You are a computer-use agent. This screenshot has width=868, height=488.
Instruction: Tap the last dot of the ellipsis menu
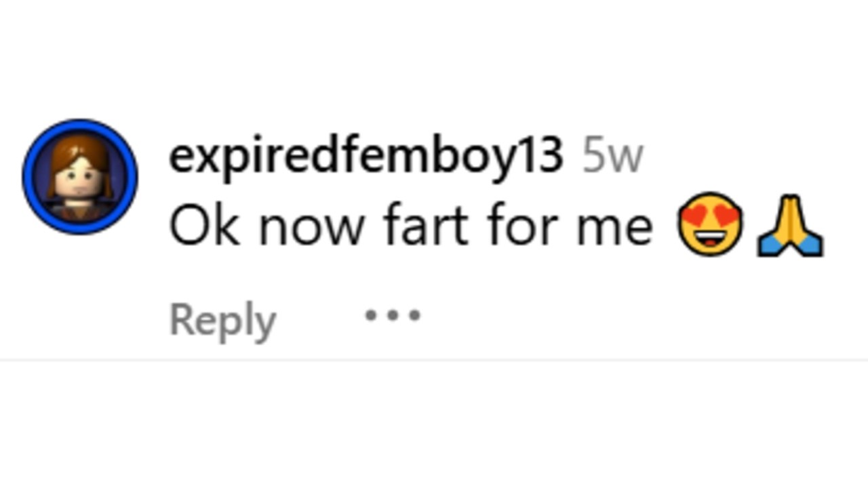point(414,315)
